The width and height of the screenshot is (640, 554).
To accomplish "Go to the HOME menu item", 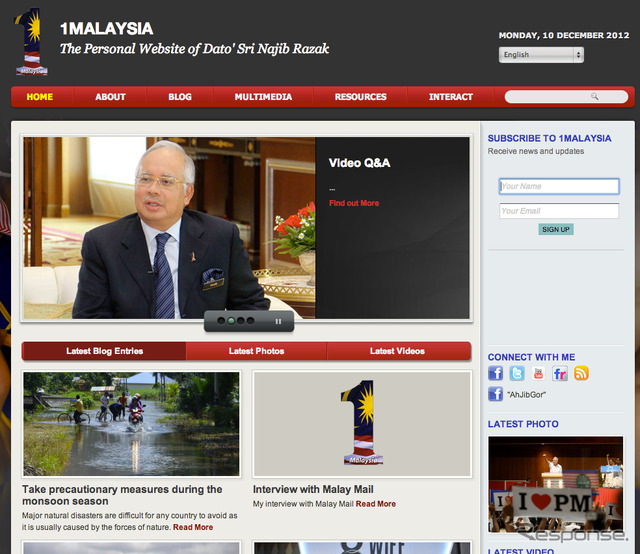I will [40, 97].
